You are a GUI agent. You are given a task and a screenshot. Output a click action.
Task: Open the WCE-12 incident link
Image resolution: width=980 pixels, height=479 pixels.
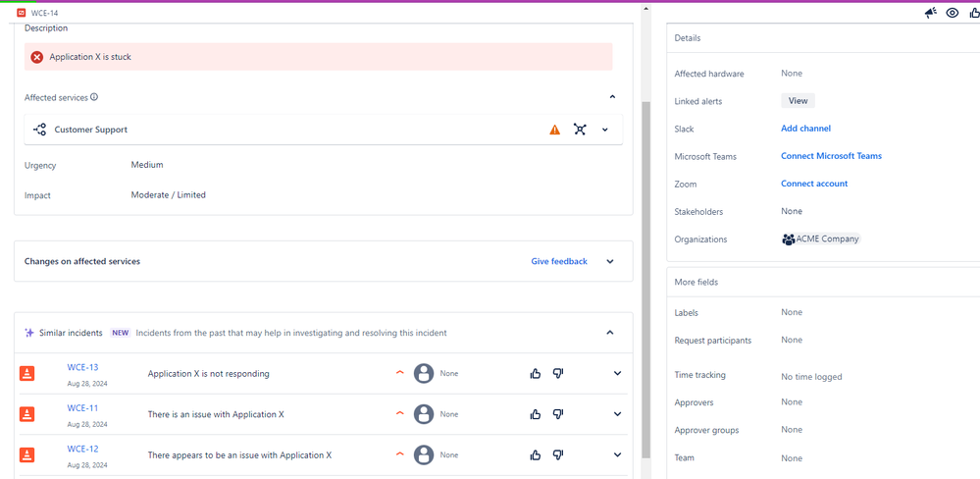[x=82, y=449]
